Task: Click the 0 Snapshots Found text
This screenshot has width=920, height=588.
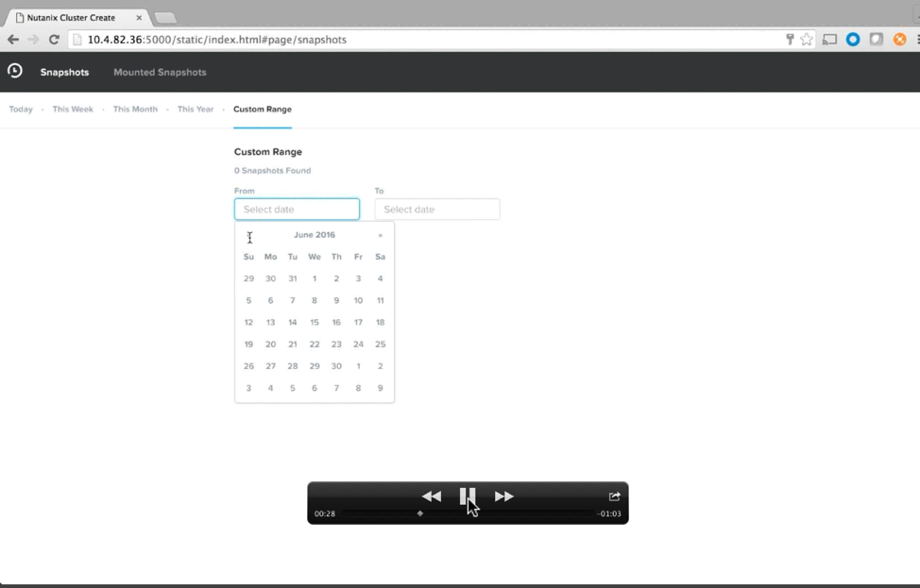Action: click(272, 171)
